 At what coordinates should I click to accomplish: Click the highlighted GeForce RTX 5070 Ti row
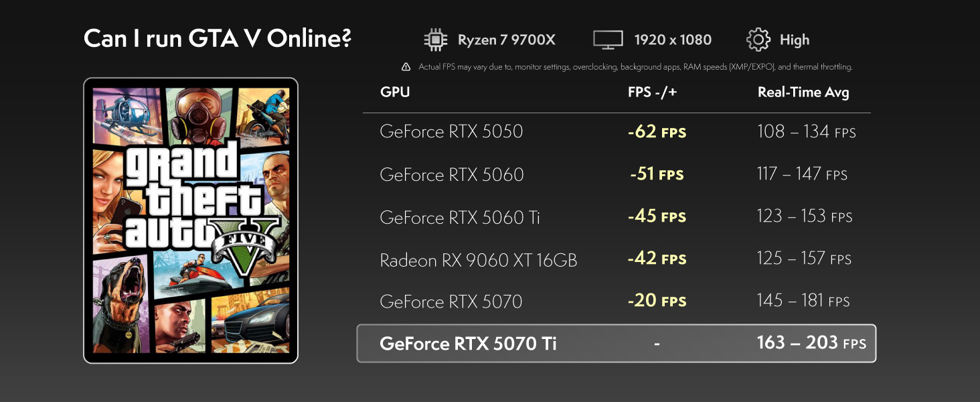617,343
